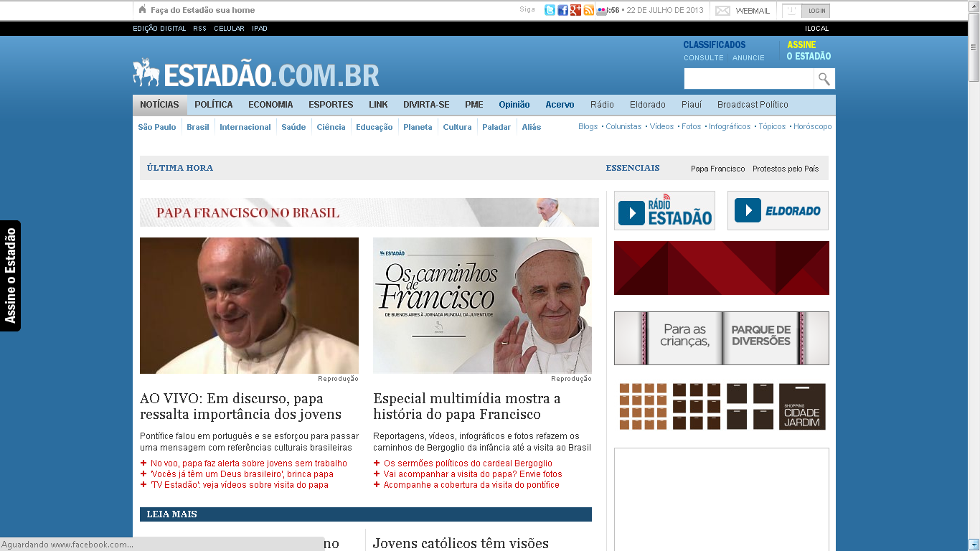Viewport: 980px width, 551px height.
Task: Click the 'Parque de Diversões' ad banner
Action: (722, 339)
